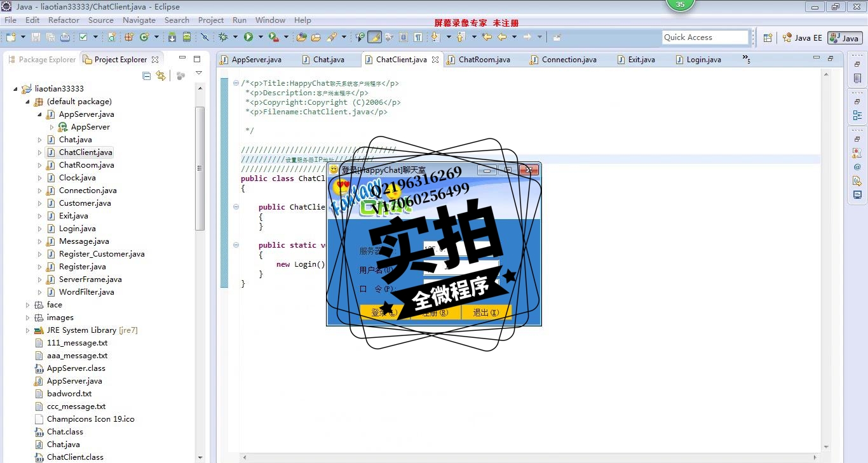Maximize the Project Explorer panel

[197, 59]
